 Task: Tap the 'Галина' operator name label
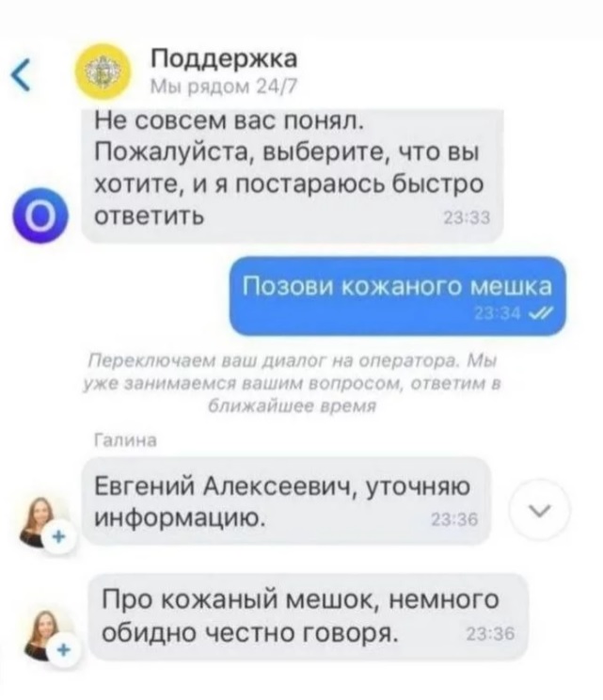tap(127, 440)
